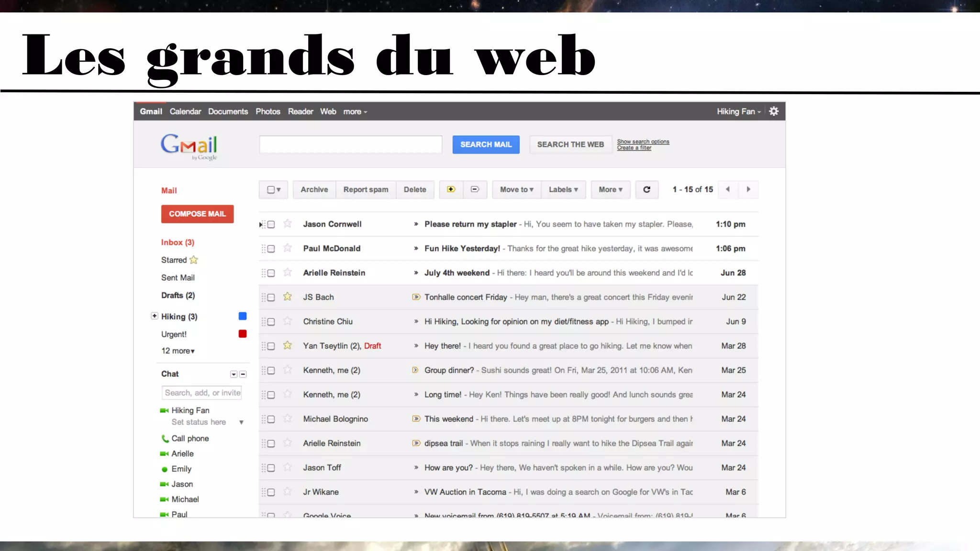Click video camera icon next to Michael
This screenshot has width=980, height=551.
pos(164,499)
